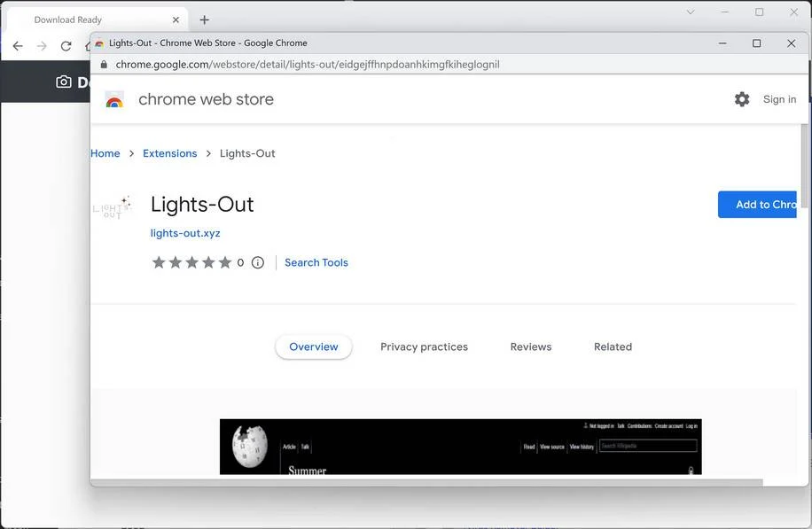Image resolution: width=812 pixels, height=529 pixels.
Task: Click the Lights-Out extension title text
Action: pyautogui.click(x=202, y=205)
